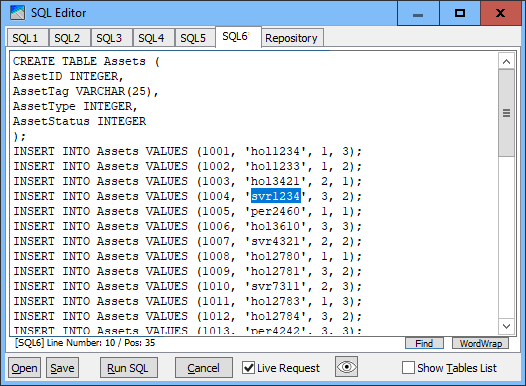Click the SQL Editor app icon in title bar
The image size is (526, 386).
tap(17, 13)
